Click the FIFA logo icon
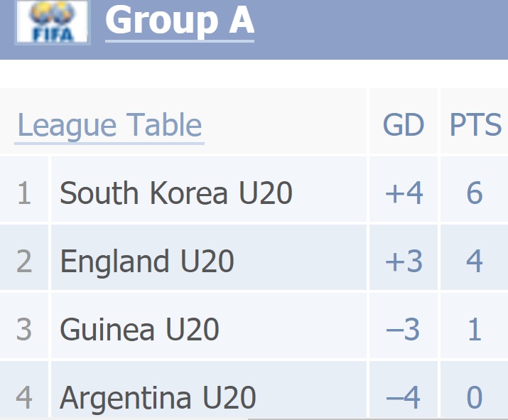This screenshot has width=508, height=420. click(53, 22)
